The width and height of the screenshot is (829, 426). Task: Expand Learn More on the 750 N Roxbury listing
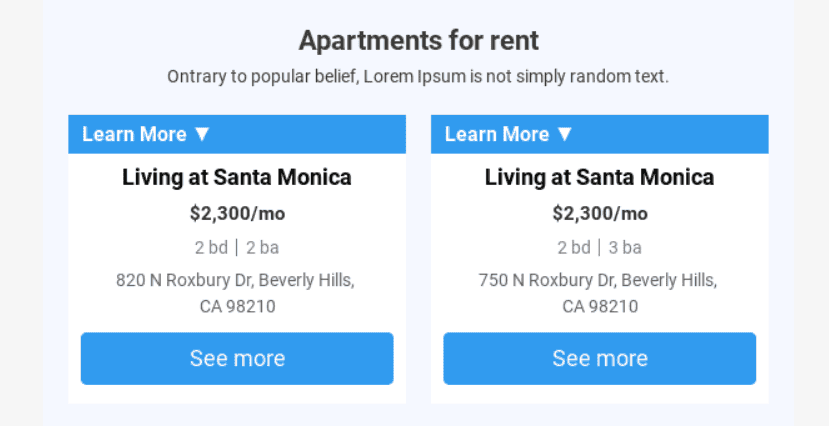click(x=497, y=134)
